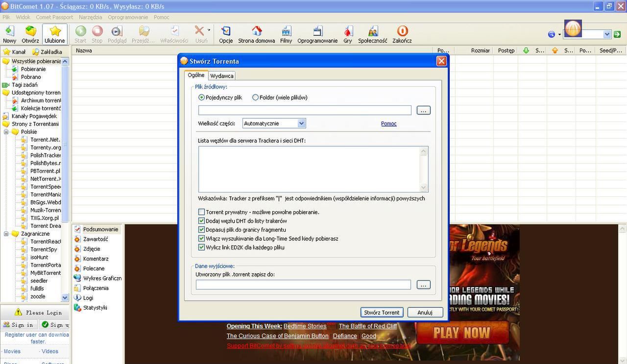Click the Stop toolbar icon
Image resolution: width=627 pixels, height=364 pixels.
pos(97,34)
